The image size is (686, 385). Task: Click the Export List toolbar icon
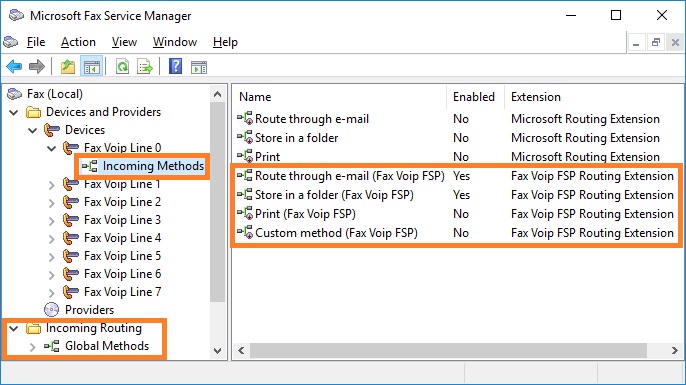point(145,66)
